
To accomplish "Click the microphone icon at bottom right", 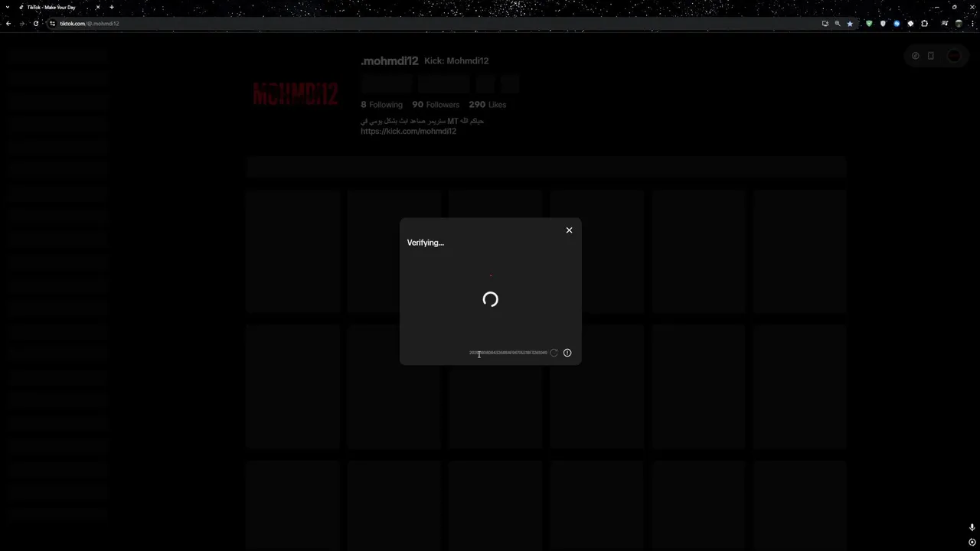I will coord(972,528).
